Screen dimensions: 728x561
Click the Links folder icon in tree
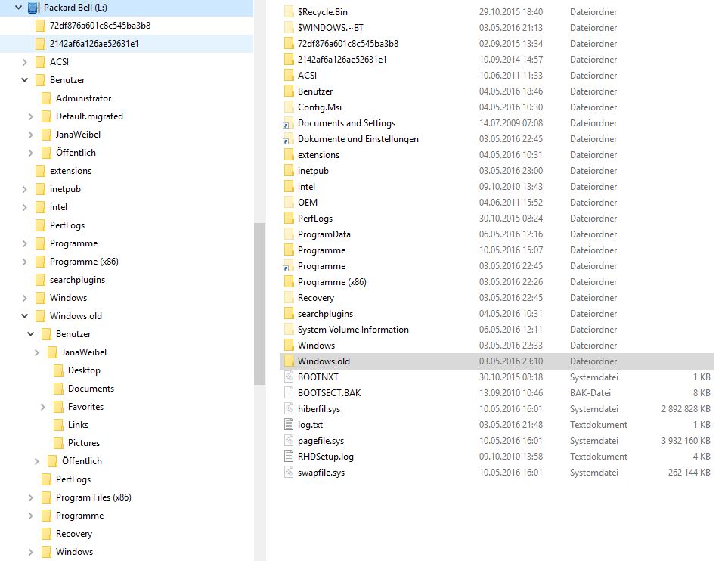point(58,425)
